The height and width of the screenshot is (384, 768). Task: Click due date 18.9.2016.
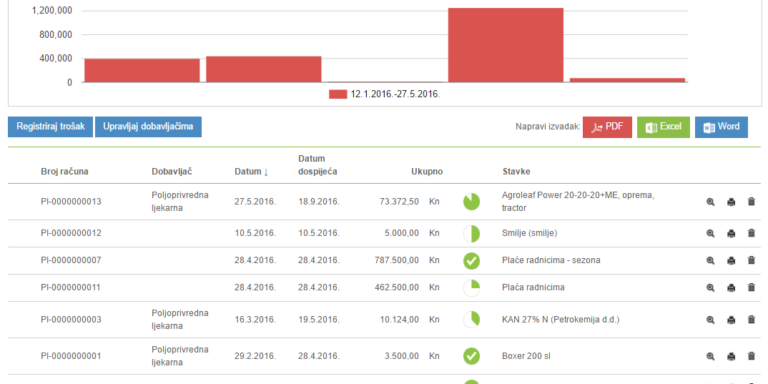coord(319,201)
